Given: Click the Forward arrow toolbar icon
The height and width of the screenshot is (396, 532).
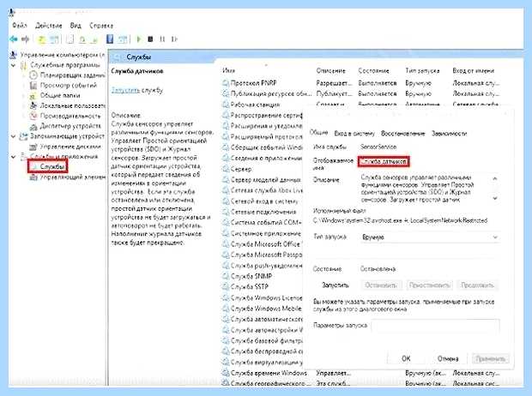Looking at the screenshot, I should (x=26, y=39).
